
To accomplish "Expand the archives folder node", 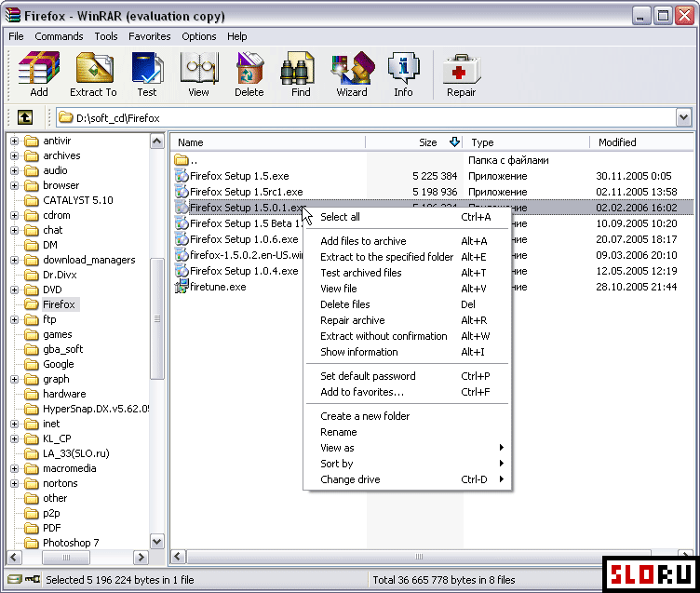I will tap(14, 155).
